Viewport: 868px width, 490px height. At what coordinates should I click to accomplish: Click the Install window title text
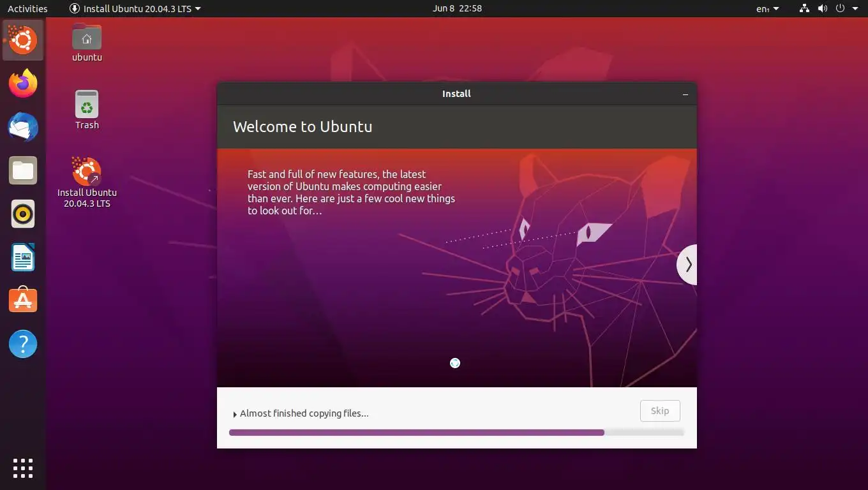tap(456, 94)
